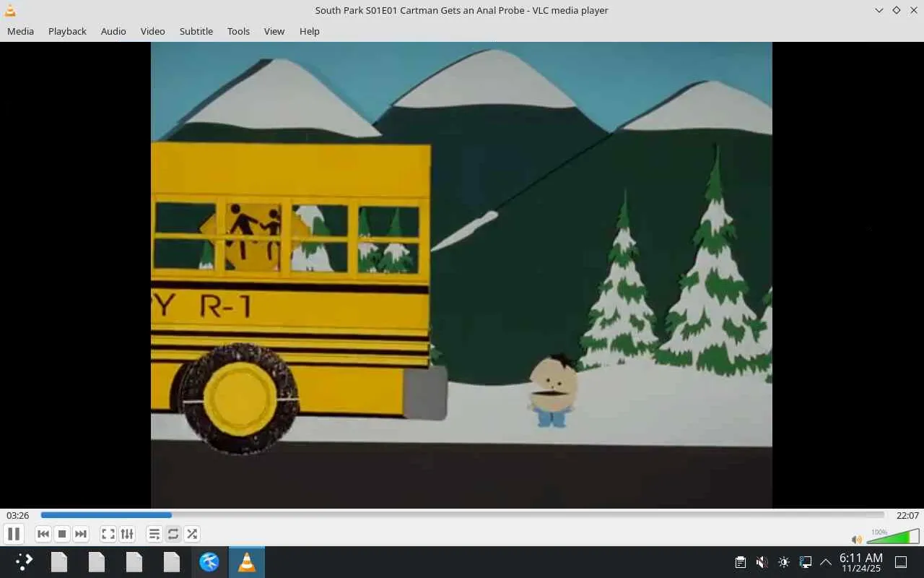Minimize the VLC window
The height and width of the screenshot is (578, 924).
click(879, 10)
